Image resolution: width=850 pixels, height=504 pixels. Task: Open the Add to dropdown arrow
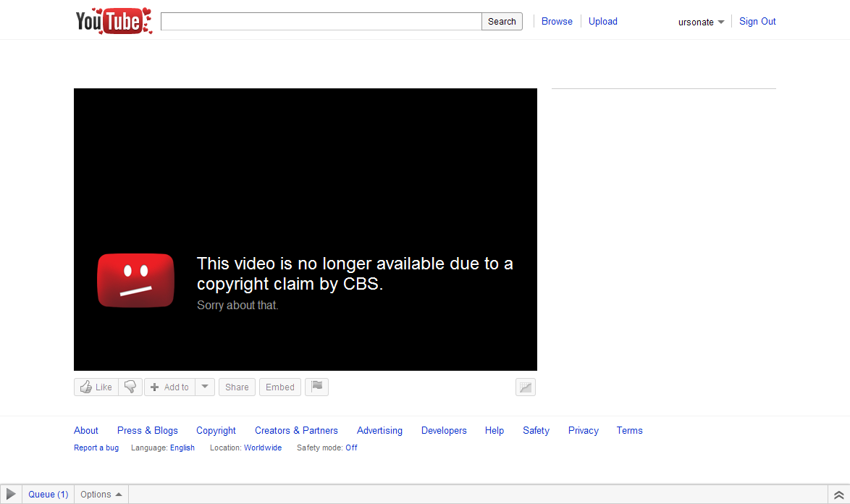[205, 387]
